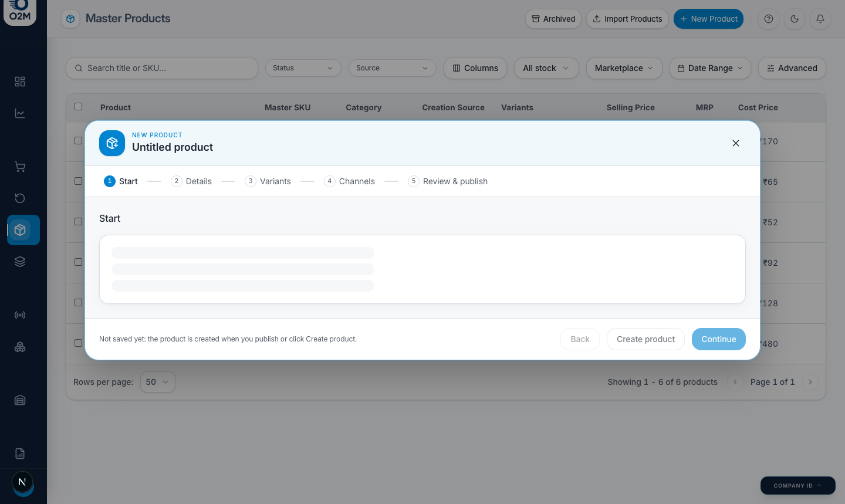Screen dimensions: 845x504
Task: Expand the Company ID panel
Action: click(x=798, y=486)
